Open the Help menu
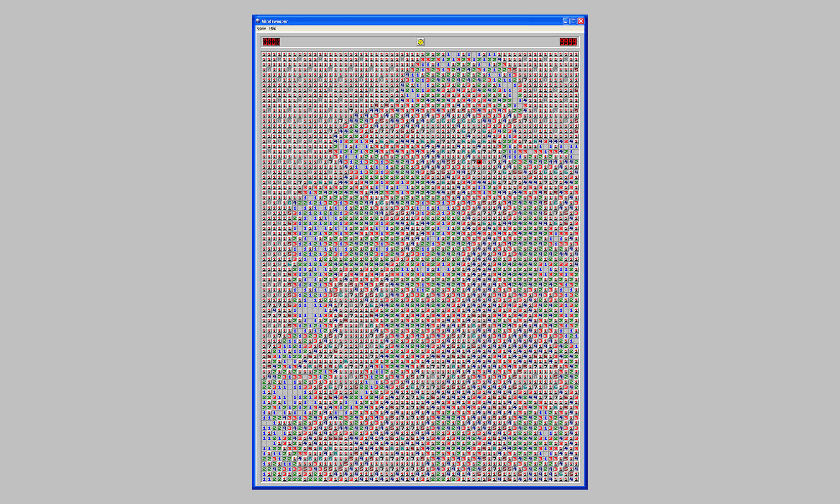Image resolution: width=840 pixels, height=504 pixels. pyautogui.click(x=273, y=28)
